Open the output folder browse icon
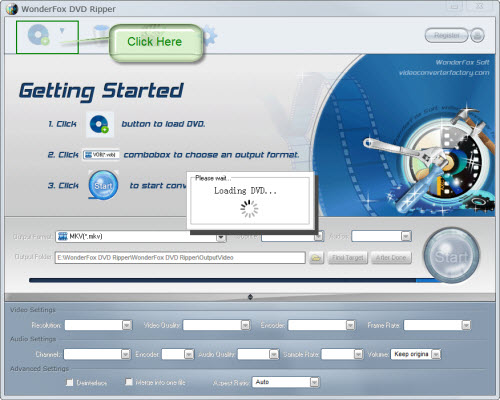This screenshot has height=400, width=500. click(316, 258)
